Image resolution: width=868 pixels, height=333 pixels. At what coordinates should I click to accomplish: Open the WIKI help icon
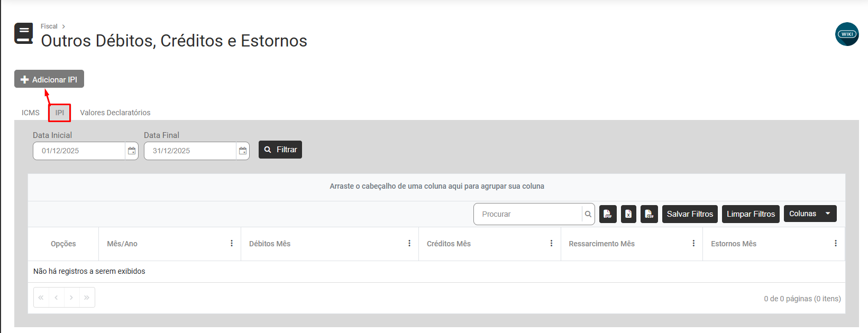pyautogui.click(x=847, y=34)
